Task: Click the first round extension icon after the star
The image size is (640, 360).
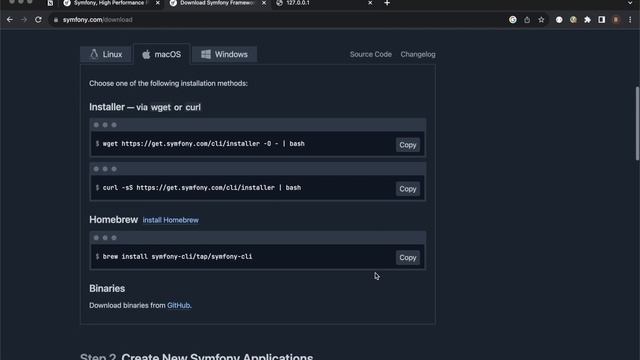Action: point(559,20)
